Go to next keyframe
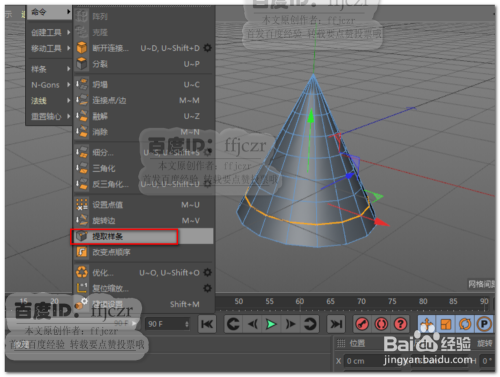The image size is (500, 377). (x=310, y=324)
